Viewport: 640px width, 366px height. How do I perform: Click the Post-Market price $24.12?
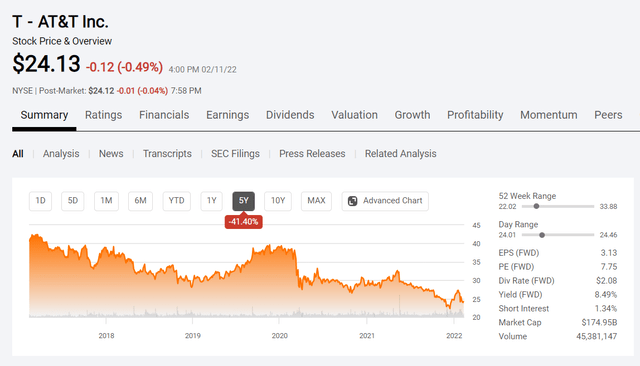click(x=101, y=91)
